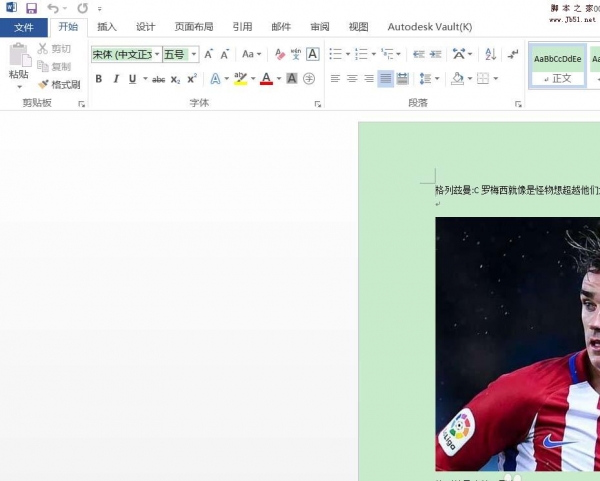600x481 pixels.
Task: Toggle Italic formatting
Action: [x=116, y=79]
